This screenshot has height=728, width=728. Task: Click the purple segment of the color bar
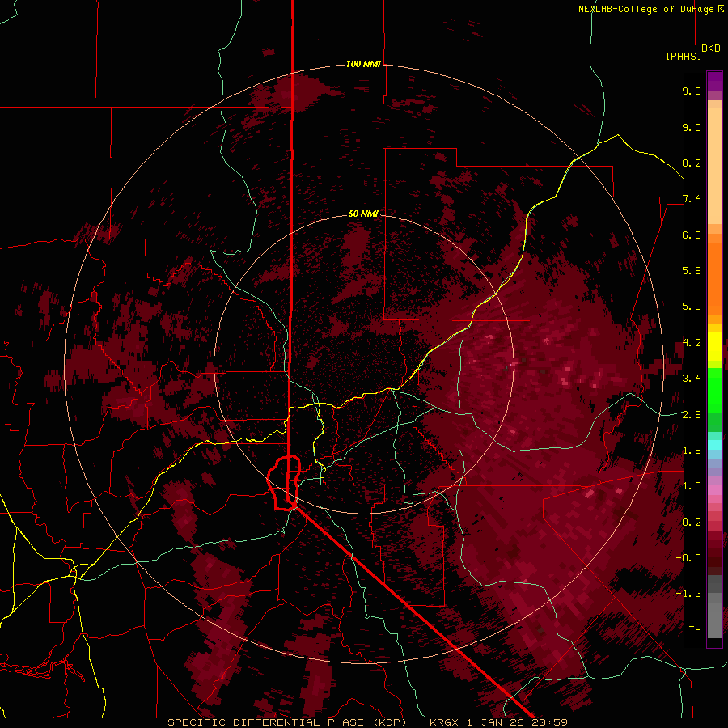tap(714, 81)
